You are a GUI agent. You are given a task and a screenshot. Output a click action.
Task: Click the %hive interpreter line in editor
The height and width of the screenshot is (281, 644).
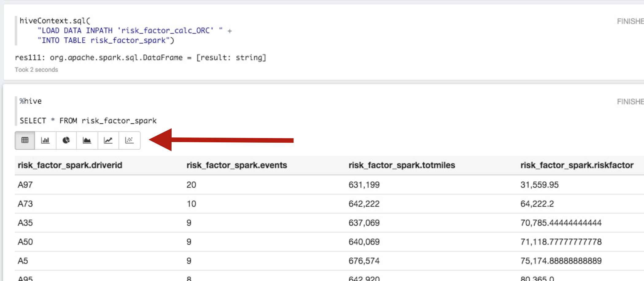click(x=30, y=101)
